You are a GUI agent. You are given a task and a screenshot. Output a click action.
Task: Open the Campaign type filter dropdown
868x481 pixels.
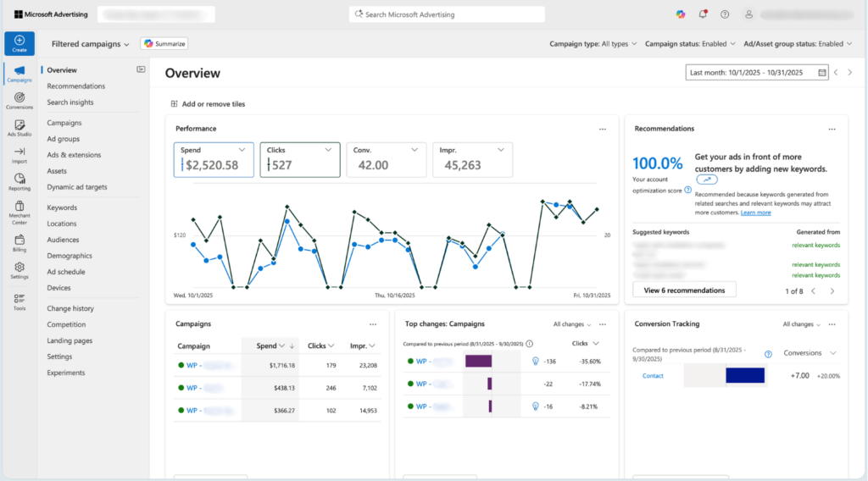point(593,44)
